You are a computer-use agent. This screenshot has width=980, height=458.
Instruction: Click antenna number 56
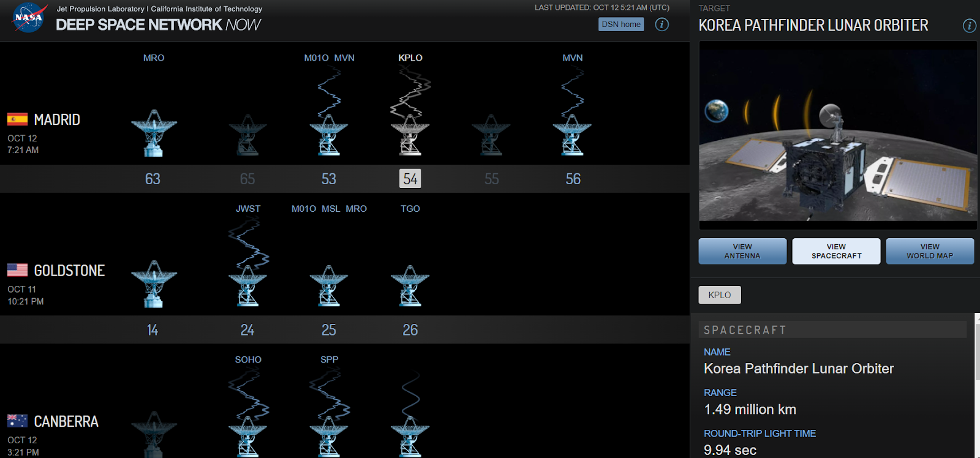[x=573, y=179]
